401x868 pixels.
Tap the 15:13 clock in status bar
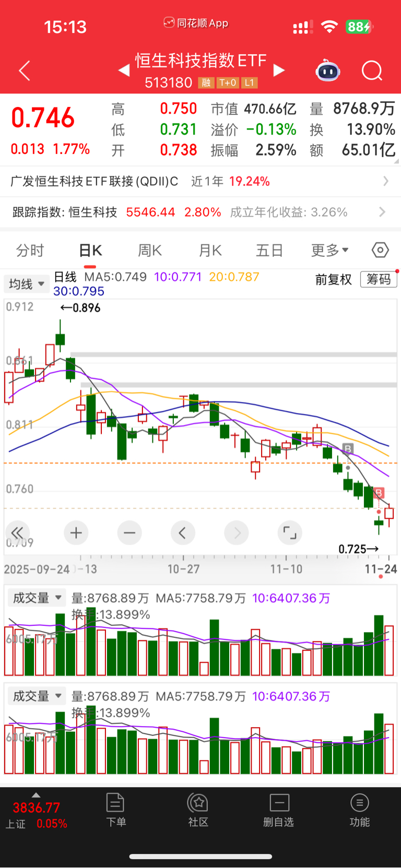[x=65, y=27]
